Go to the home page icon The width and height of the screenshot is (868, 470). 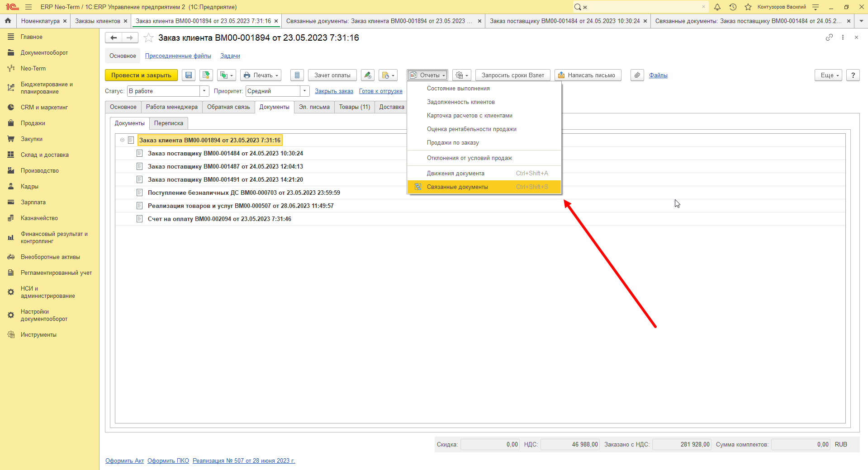[x=8, y=21]
